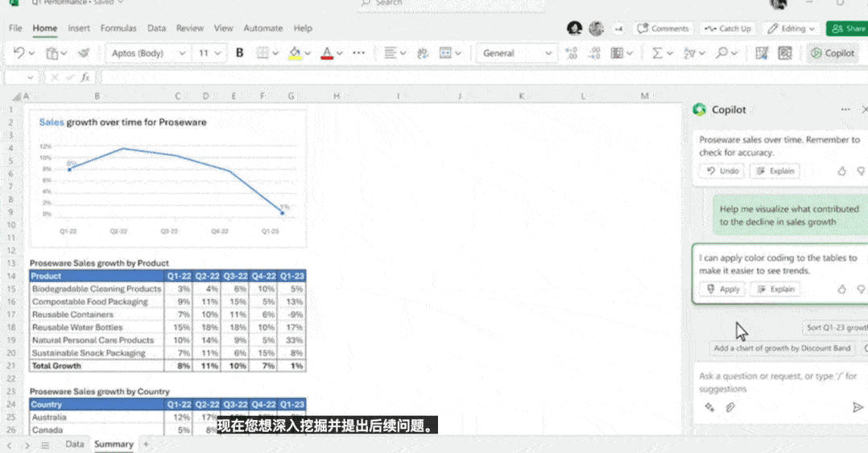Click the send arrow in Copilot

coord(858,408)
